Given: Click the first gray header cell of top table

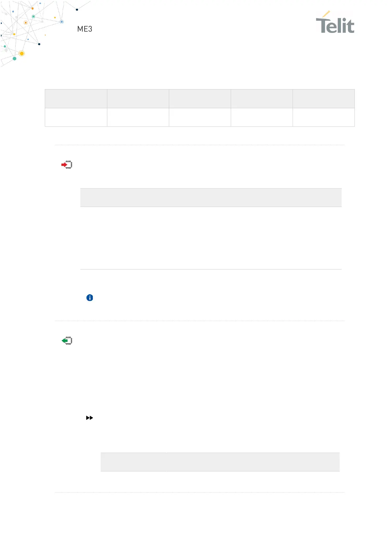Looking at the screenshot, I should coord(76,99).
